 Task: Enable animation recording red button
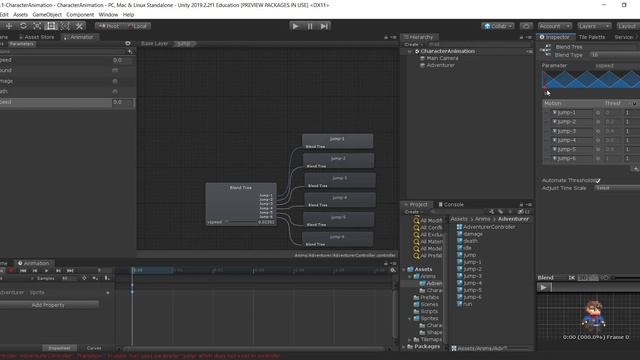coord(11,271)
